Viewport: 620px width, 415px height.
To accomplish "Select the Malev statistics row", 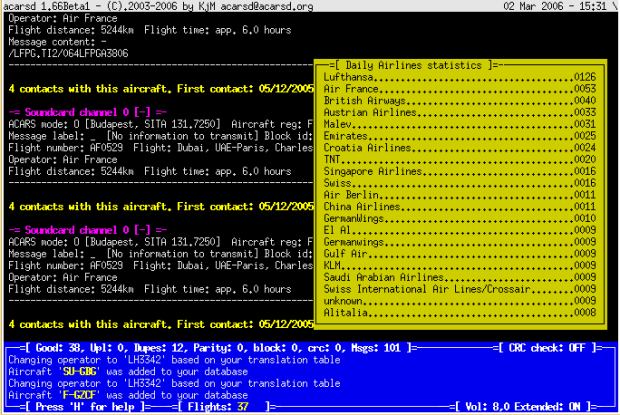I will click(x=460, y=124).
